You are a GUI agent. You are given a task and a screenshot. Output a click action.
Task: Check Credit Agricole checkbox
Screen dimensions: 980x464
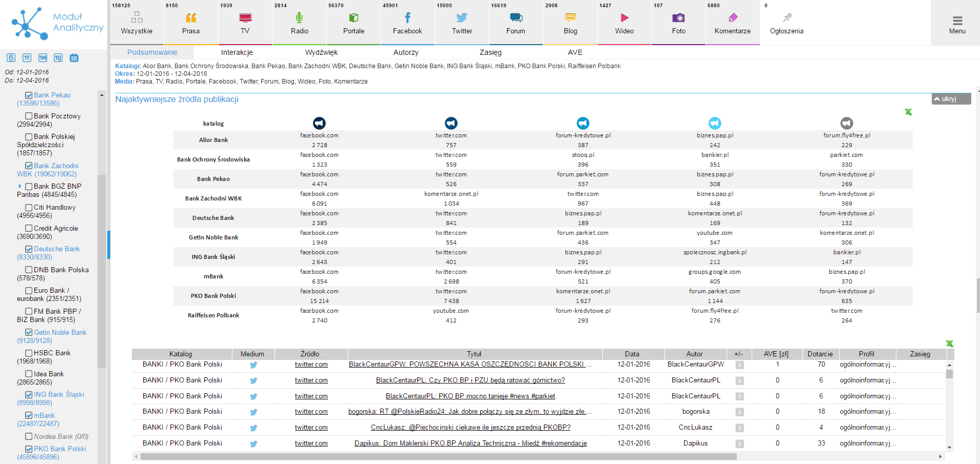(29, 229)
